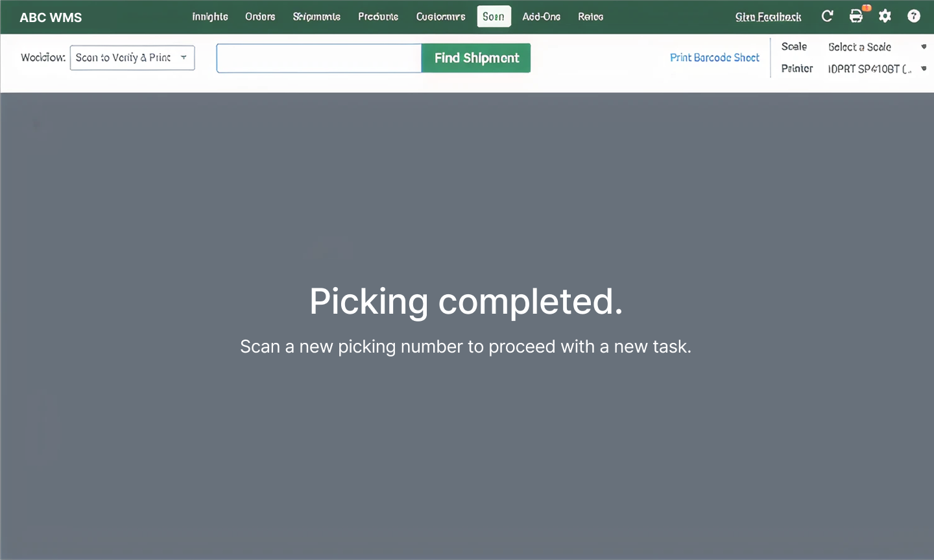Open the print queue printer icon
The width and height of the screenshot is (934, 560).
(x=856, y=16)
